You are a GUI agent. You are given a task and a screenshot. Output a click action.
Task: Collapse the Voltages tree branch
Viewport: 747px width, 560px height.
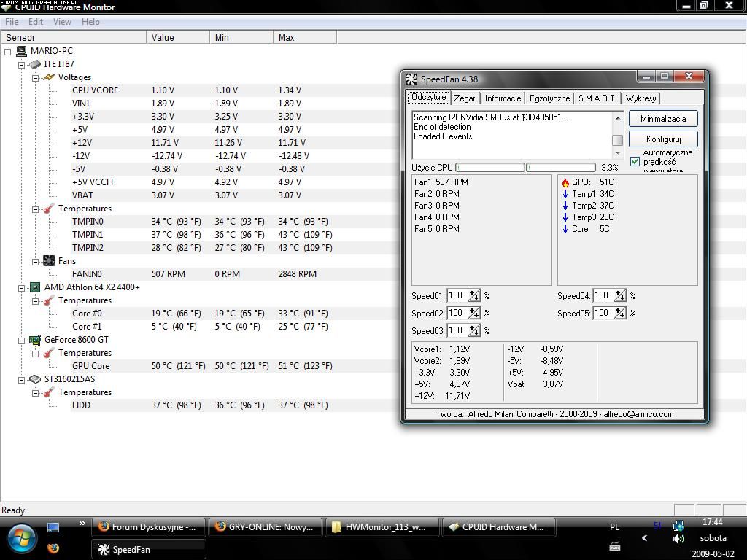35,77
